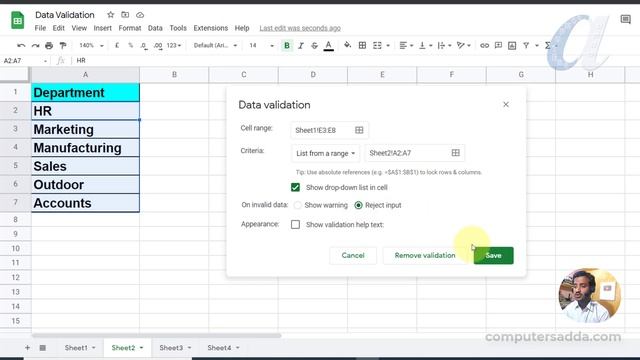Click the 'Last edit was seconds ago' link
This screenshot has width=640, height=360.
(x=300, y=28)
